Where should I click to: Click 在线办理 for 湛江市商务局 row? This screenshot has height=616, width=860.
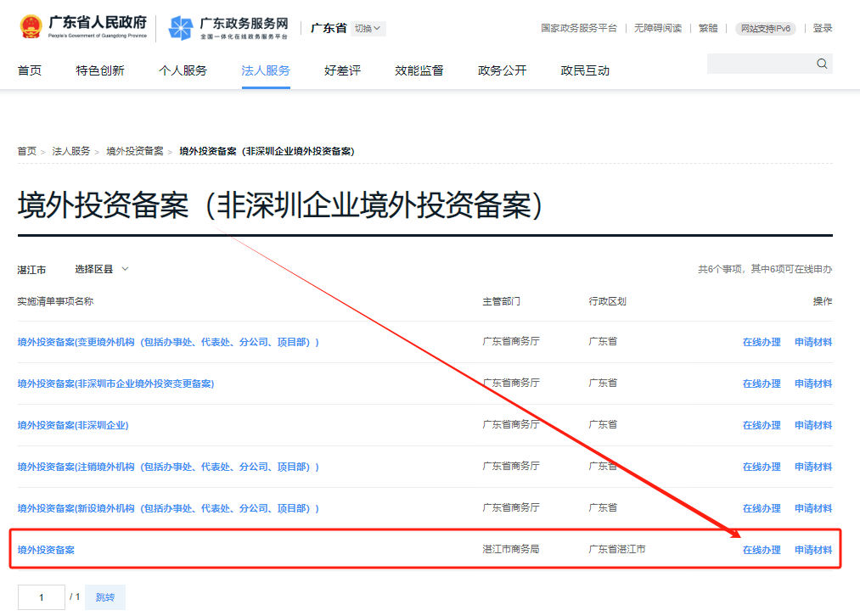tap(761, 550)
